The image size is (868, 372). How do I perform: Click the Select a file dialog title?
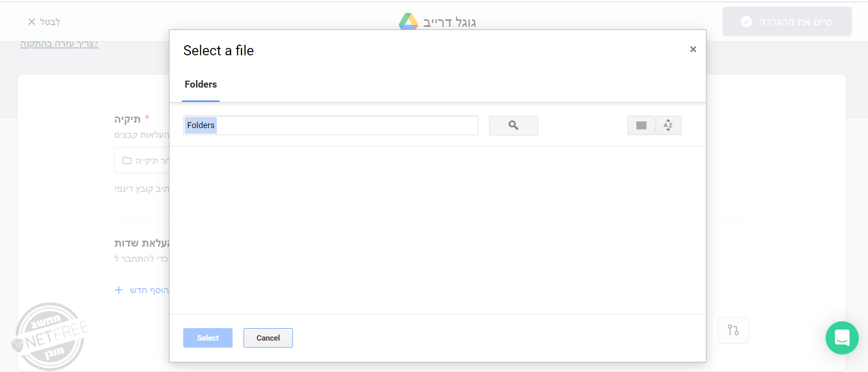pyautogui.click(x=218, y=51)
